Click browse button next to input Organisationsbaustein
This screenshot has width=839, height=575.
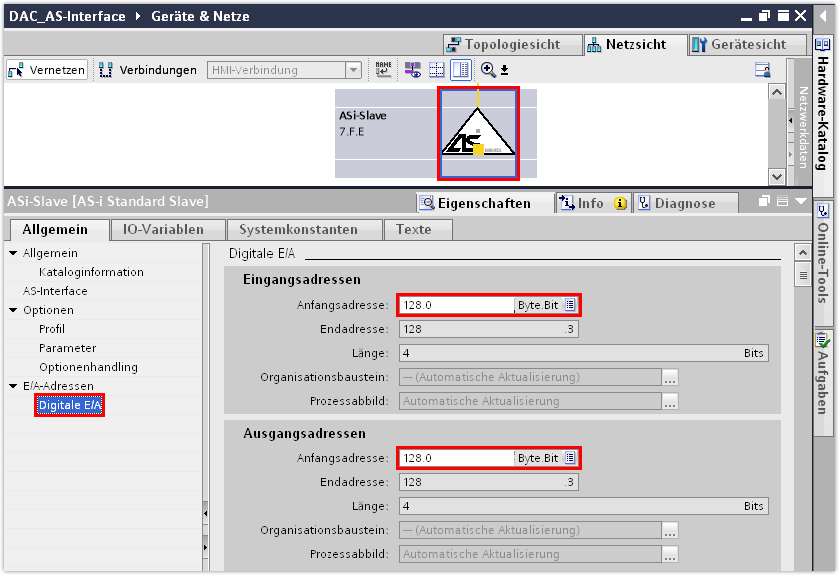pyautogui.click(x=670, y=378)
